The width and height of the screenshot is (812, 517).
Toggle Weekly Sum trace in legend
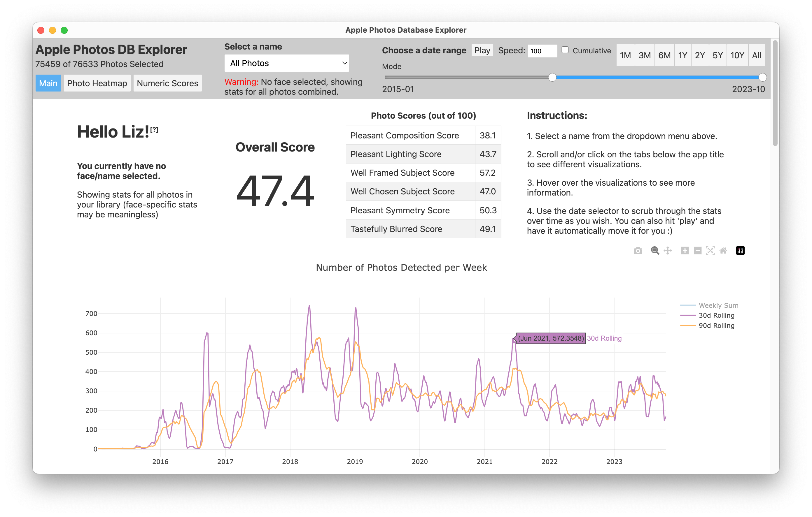pyautogui.click(x=718, y=305)
